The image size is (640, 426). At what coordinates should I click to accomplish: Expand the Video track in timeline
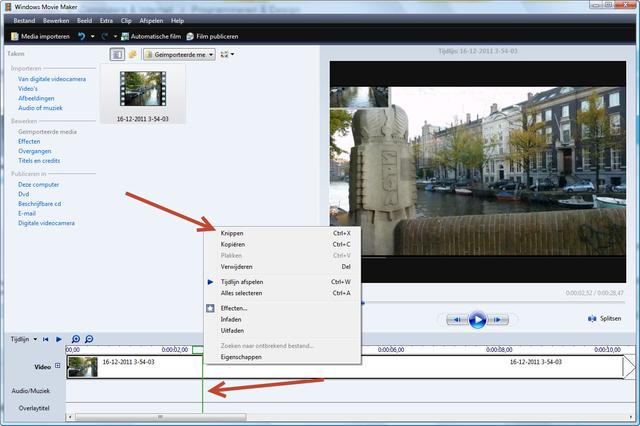click(57, 366)
